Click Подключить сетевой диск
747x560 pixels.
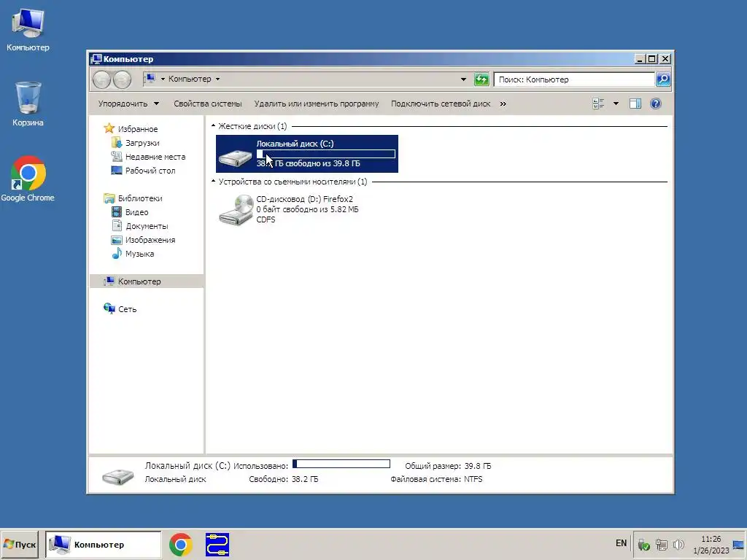click(441, 104)
